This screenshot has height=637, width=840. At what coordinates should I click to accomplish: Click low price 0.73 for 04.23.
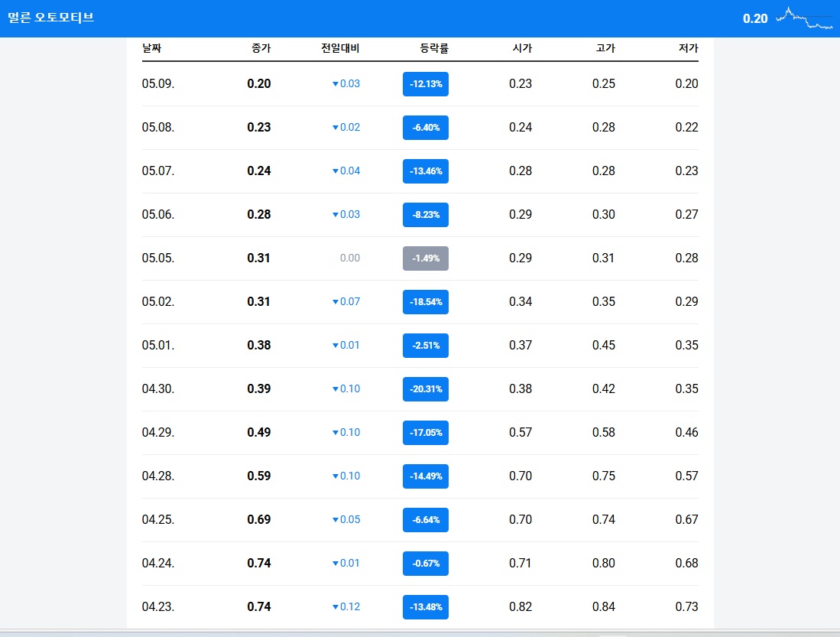pyautogui.click(x=687, y=607)
